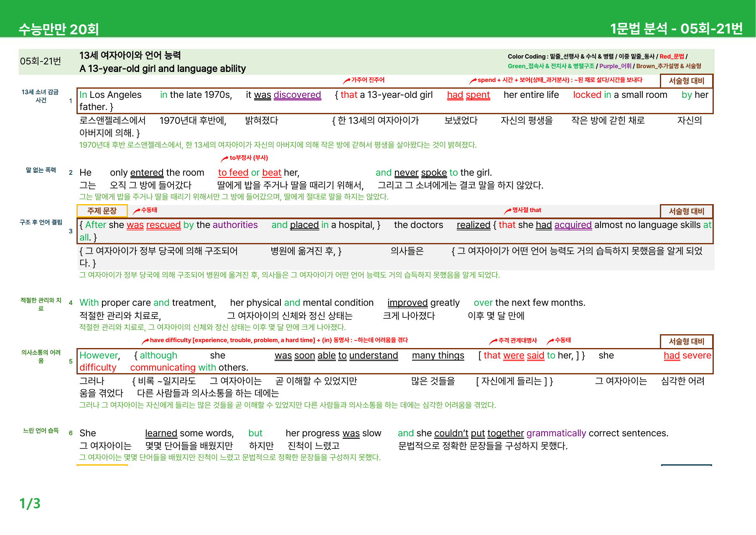The width and height of the screenshot is (756, 535).
Task: Click the "Purple_어휘" legend entry
Action: (615, 66)
